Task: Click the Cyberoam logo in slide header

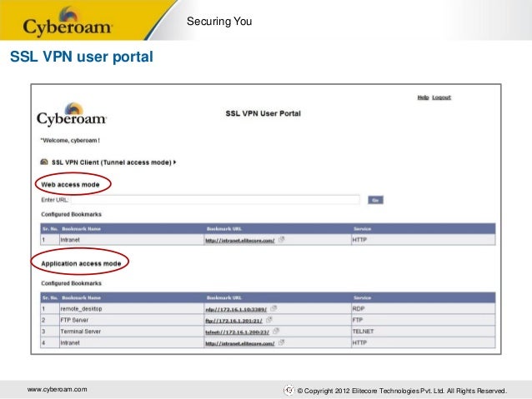Action: click(67, 21)
